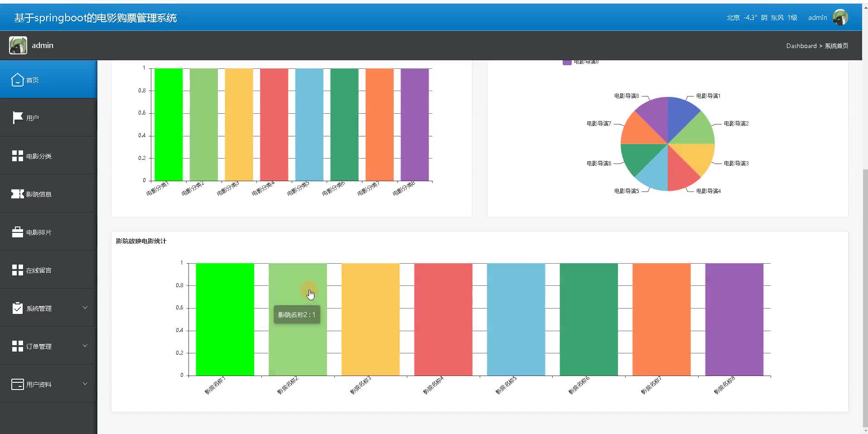Expand the 用户资料 submenu chevron
The height and width of the screenshot is (434, 868).
point(85,384)
